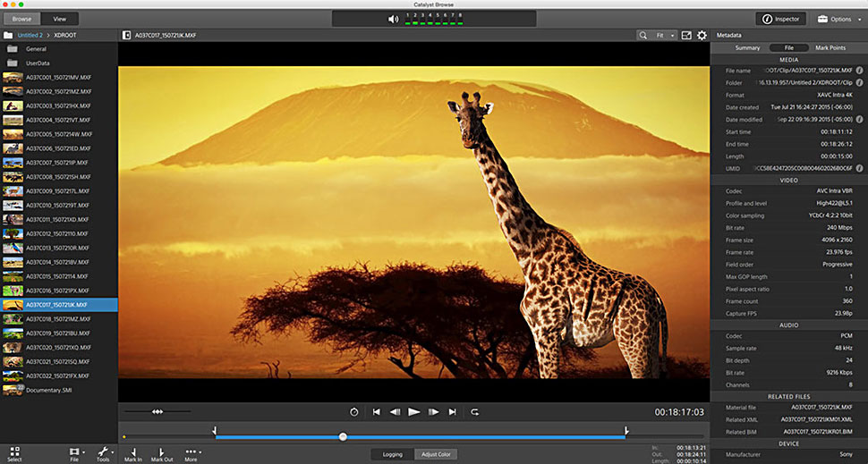
Task: Click the Logging button
Action: [393, 454]
